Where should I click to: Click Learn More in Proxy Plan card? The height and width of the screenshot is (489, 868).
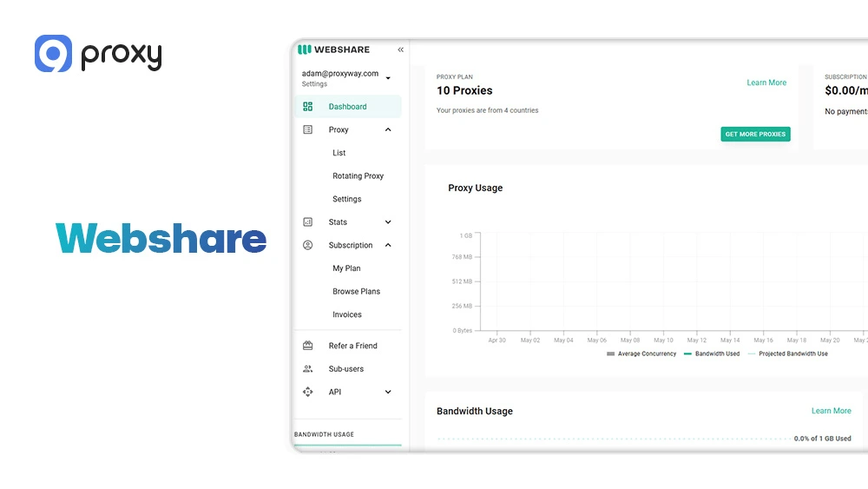(x=766, y=83)
